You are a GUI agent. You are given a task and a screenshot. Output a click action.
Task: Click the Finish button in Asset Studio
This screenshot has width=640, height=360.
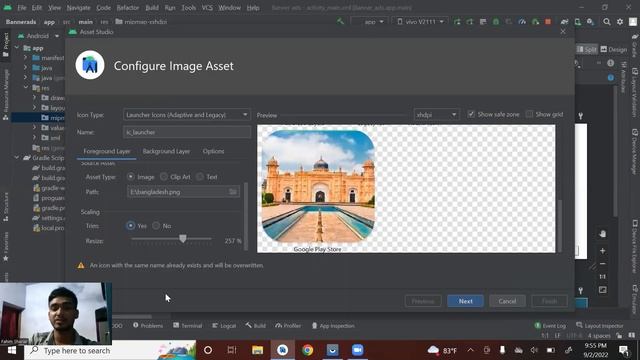coord(549,301)
